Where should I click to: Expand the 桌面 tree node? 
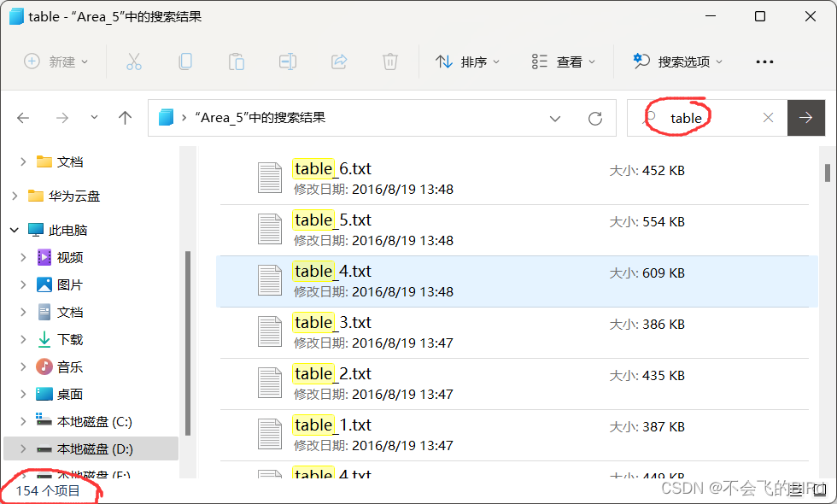click(x=23, y=394)
